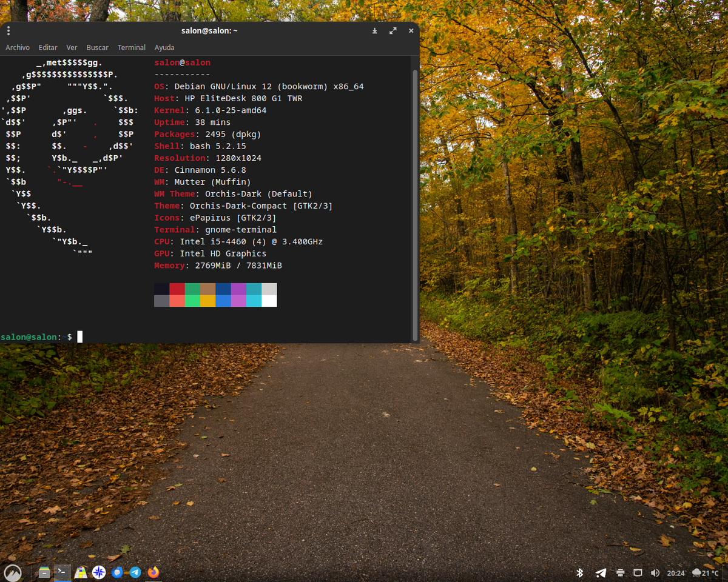Open the Editar menu

click(x=48, y=47)
